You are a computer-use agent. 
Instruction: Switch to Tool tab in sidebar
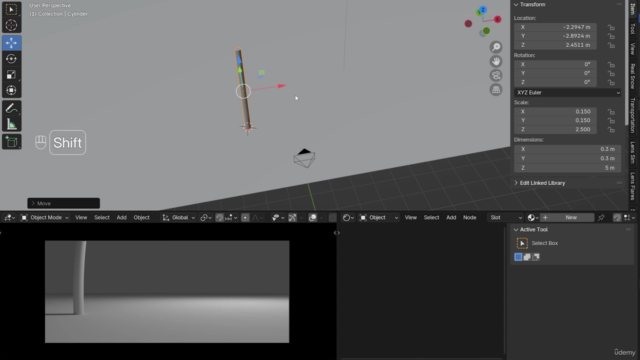click(x=632, y=29)
